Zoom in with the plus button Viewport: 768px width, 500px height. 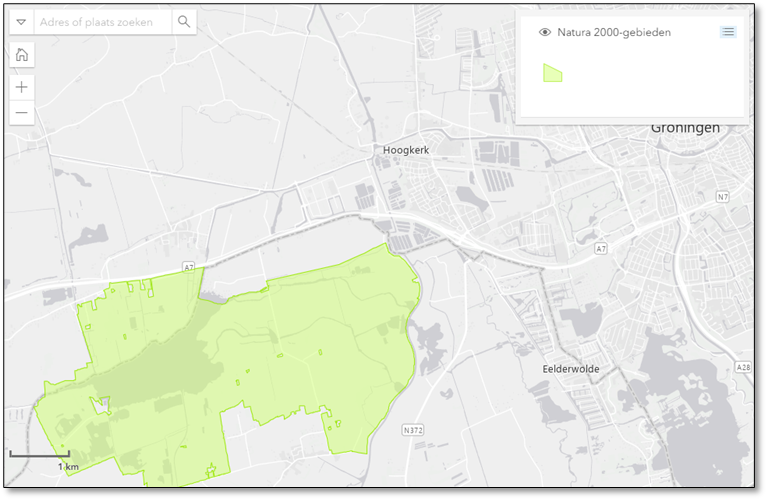tap(22, 88)
